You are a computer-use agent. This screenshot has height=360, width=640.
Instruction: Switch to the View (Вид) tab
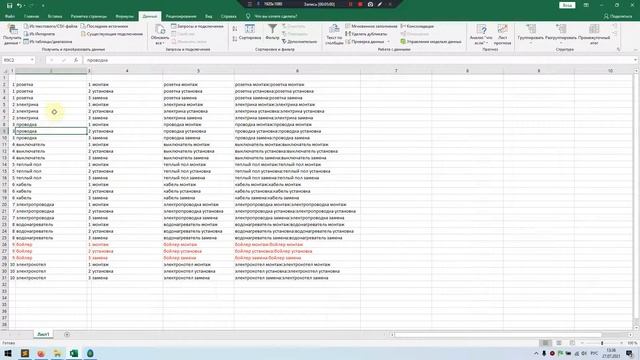coord(209,16)
